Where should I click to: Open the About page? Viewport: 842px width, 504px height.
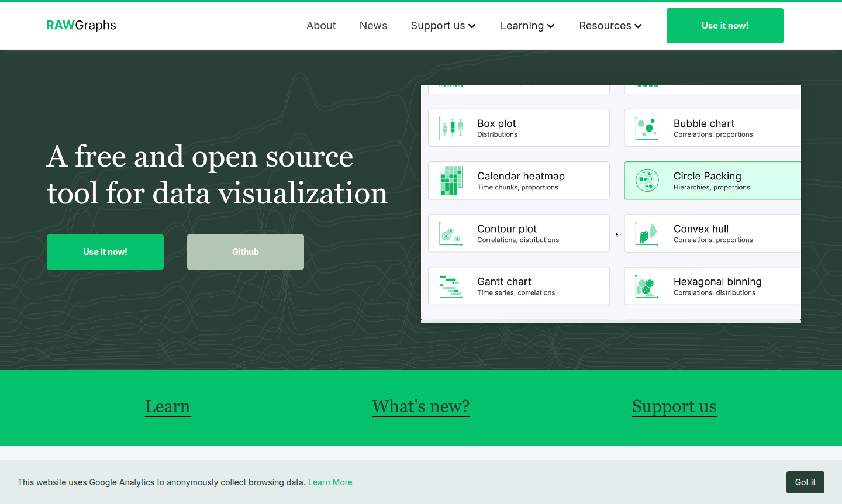(321, 26)
